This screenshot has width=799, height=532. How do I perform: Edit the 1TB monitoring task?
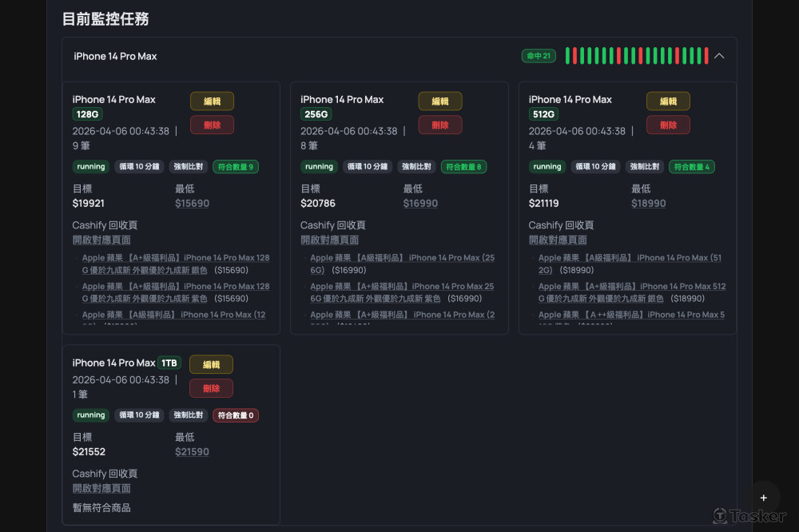[211, 364]
